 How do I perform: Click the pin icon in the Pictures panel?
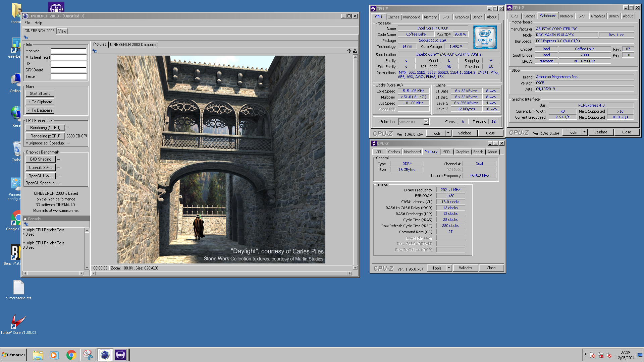click(x=95, y=51)
